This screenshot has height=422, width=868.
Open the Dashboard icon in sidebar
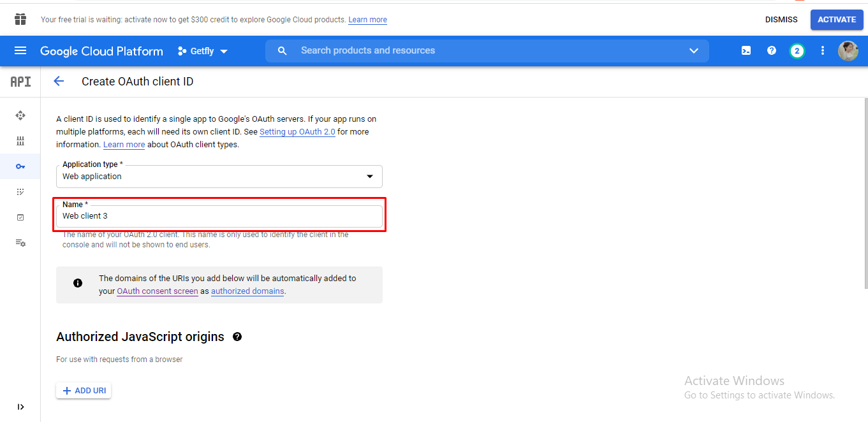click(x=20, y=115)
